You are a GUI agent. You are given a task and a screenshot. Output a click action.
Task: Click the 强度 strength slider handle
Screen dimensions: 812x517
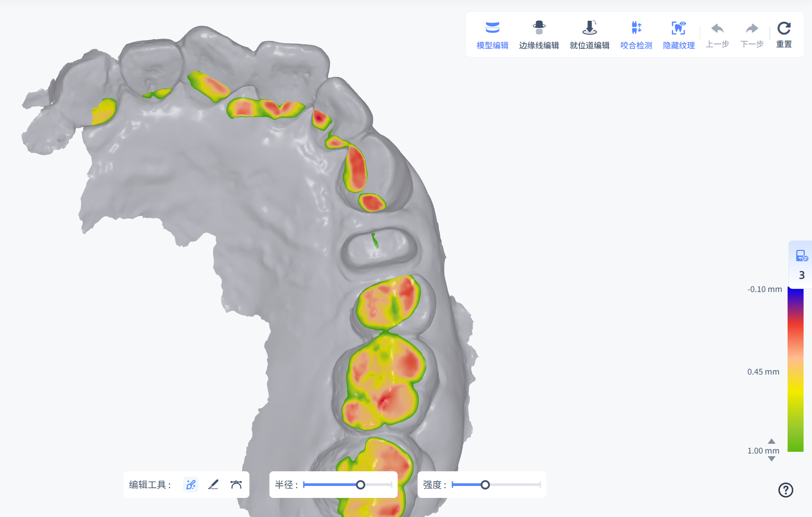click(x=485, y=485)
